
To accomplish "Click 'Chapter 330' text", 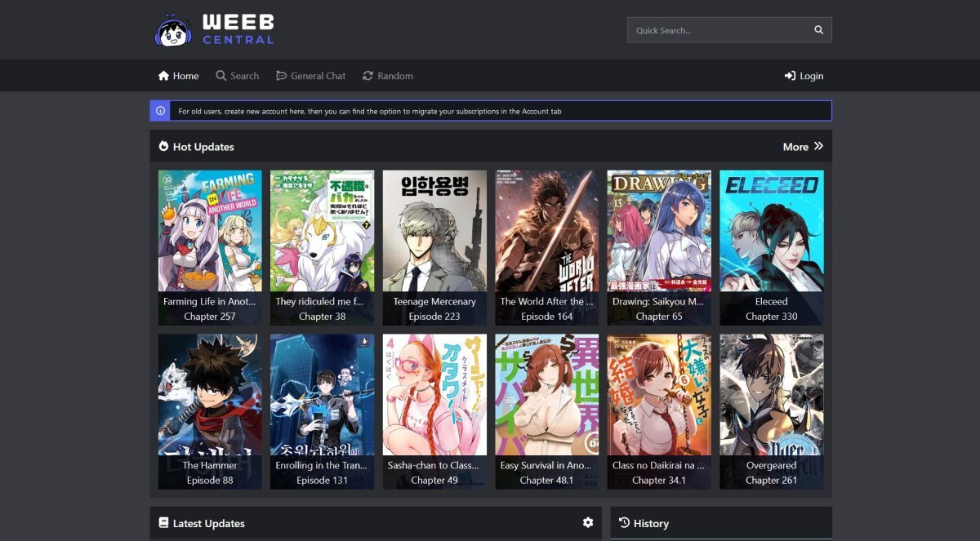I will tap(772, 317).
